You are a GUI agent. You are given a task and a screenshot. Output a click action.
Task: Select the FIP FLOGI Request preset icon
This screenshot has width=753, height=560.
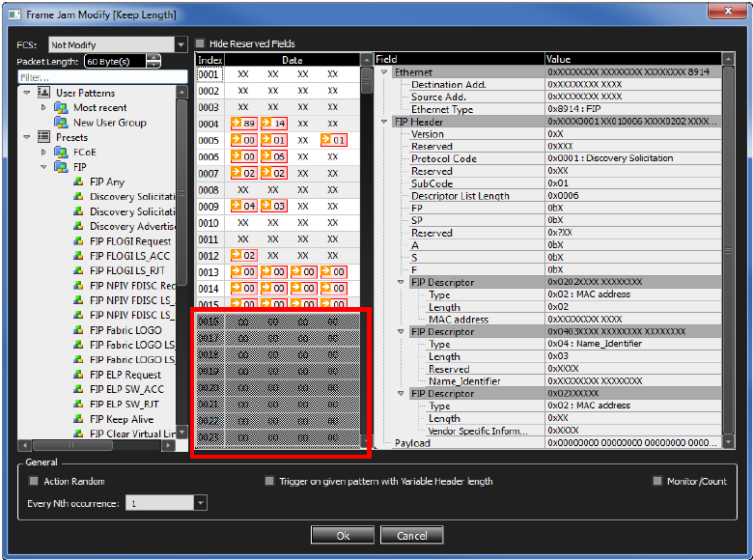click(78, 241)
